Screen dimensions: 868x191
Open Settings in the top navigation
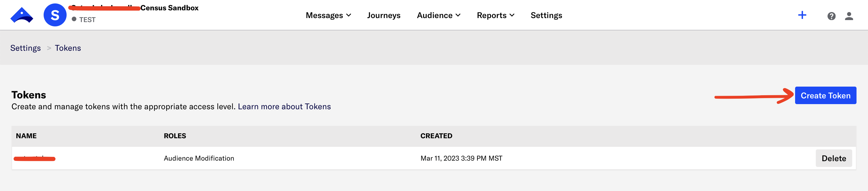[x=546, y=15]
